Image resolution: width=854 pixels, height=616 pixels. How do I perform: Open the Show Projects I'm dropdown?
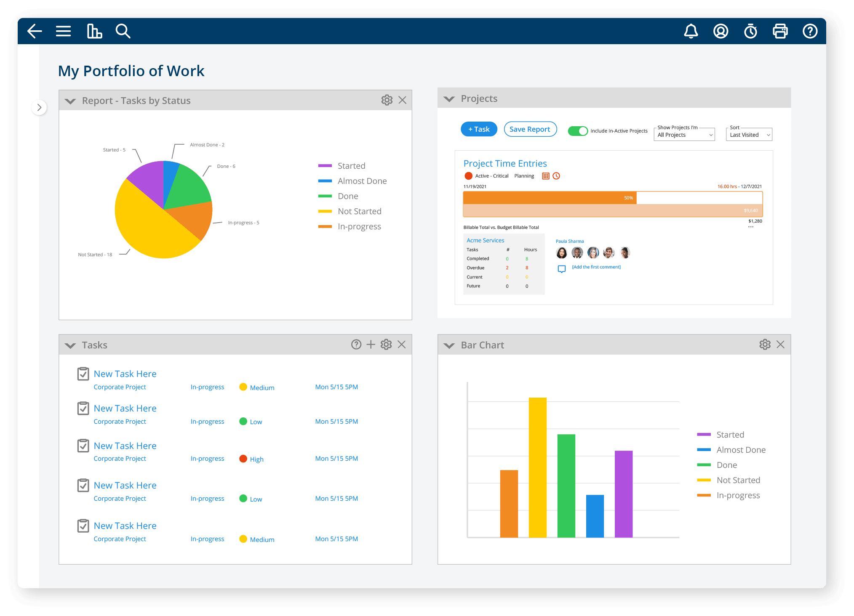click(x=684, y=135)
